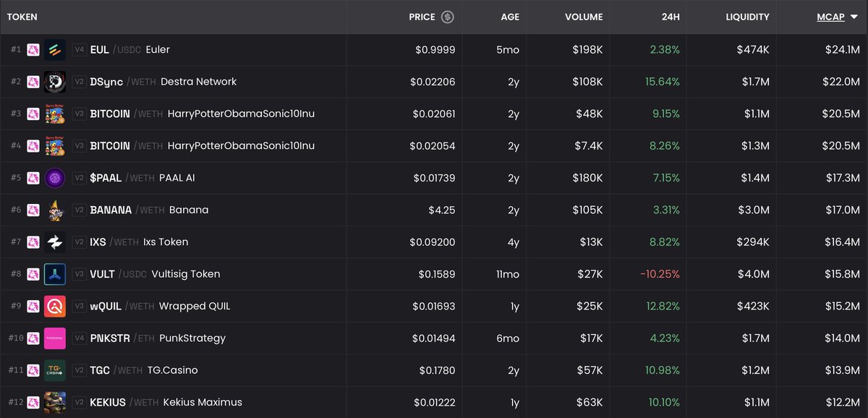868x418 pixels.
Task: Sort by the LIQUIDITY column header
Action: pos(747,17)
